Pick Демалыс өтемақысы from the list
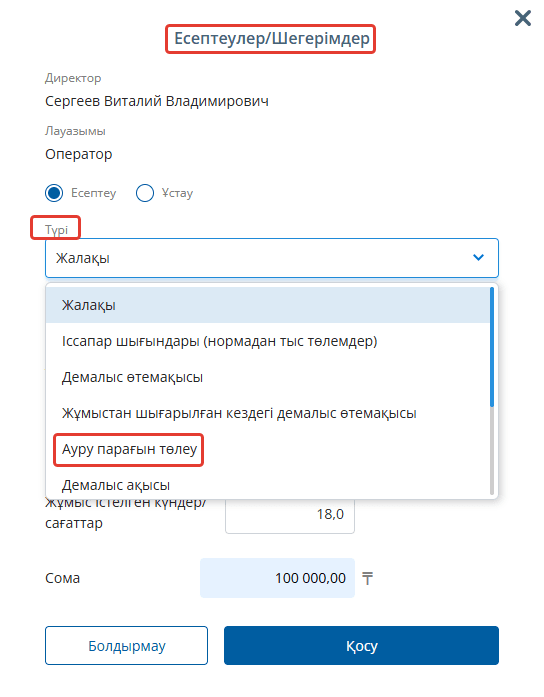Image resolution: width=544 pixels, height=697 pixels. (x=268, y=377)
